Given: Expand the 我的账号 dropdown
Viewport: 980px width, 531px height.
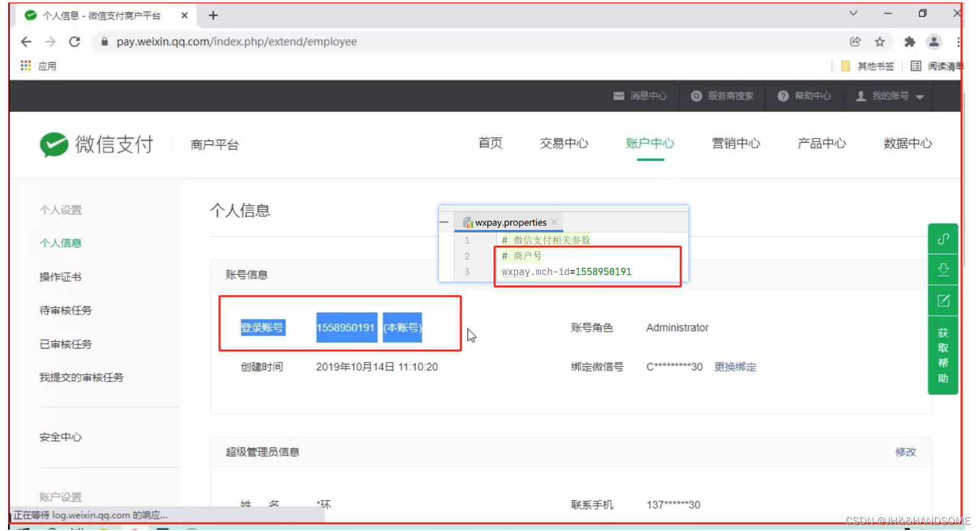Looking at the screenshot, I should 890,96.
